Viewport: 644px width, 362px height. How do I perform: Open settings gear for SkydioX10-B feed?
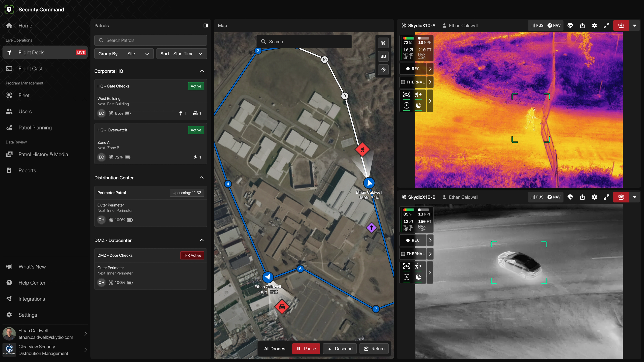coord(594,197)
